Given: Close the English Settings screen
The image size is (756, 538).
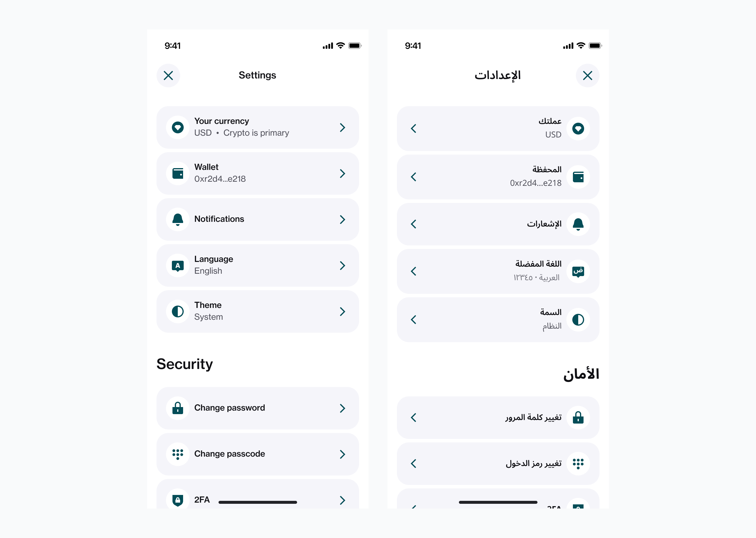Looking at the screenshot, I should pyautogui.click(x=168, y=76).
